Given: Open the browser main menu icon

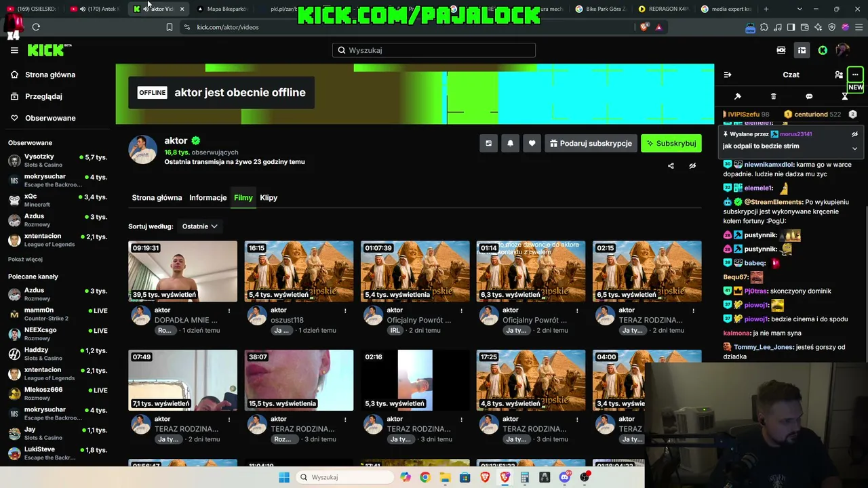Looking at the screenshot, I should point(859,27).
